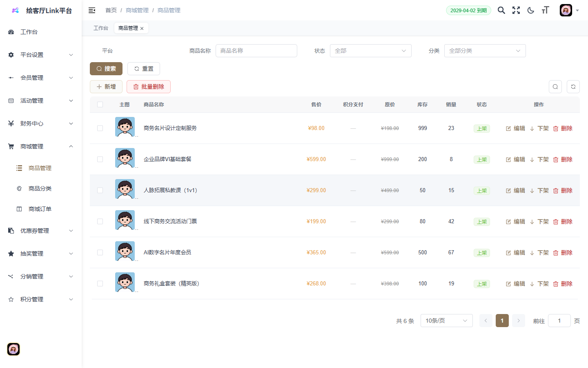Screen dimensions: 588x368
Task: Edit the 线下商务交流活动门票 product
Action: (516, 221)
